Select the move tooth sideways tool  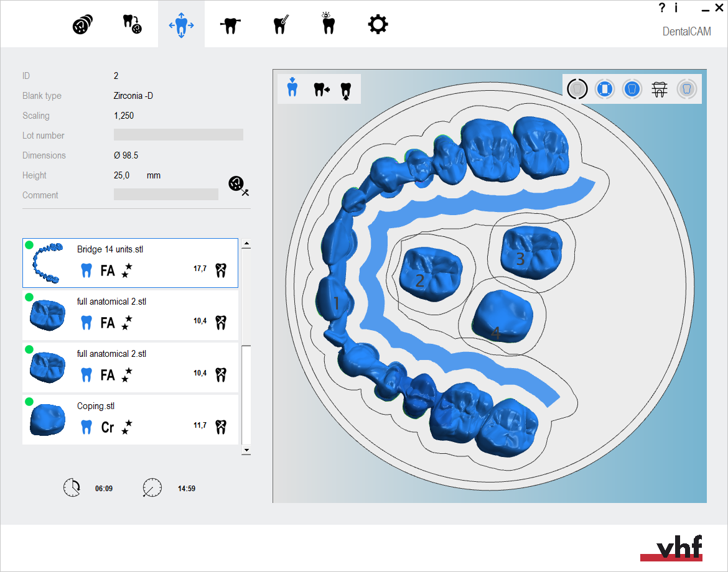coord(321,89)
